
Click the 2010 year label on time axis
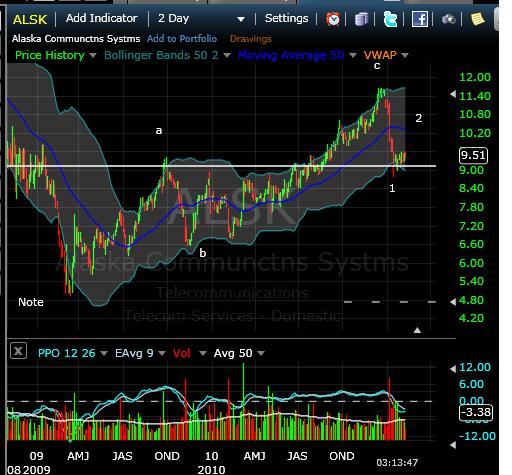point(211,470)
